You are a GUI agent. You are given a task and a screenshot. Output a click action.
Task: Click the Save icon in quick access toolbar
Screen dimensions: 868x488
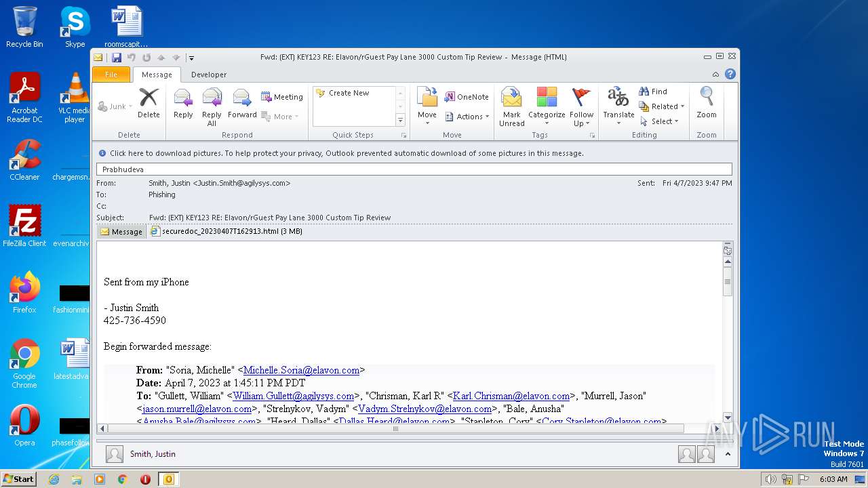coord(117,58)
